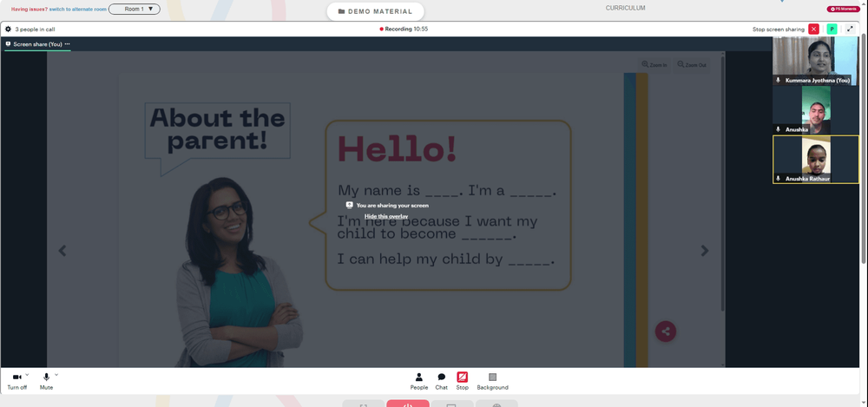Image resolution: width=868 pixels, height=407 pixels.
Task: Open Room 1 dropdown
Action: [135, 9]
